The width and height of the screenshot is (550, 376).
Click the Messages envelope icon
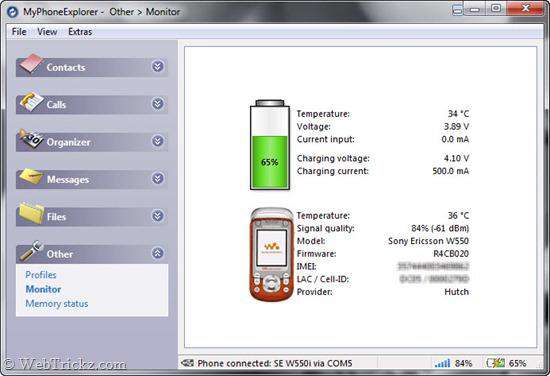coord(31,175)
